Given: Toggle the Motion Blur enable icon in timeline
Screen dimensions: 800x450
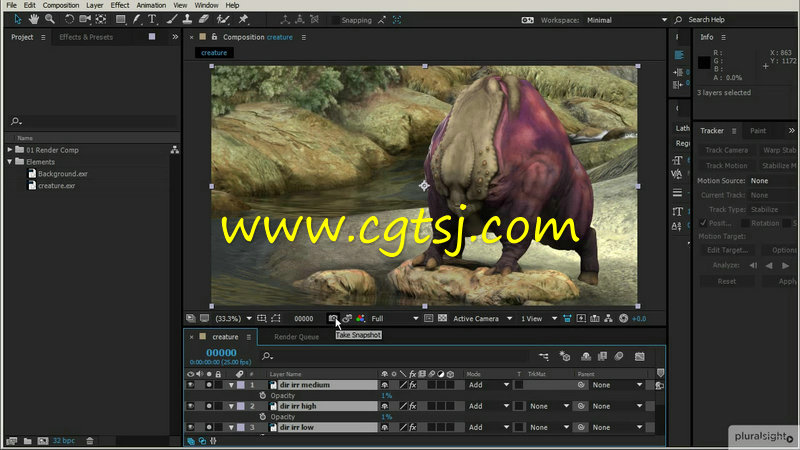Looking at the screenshot, I should point(618,356).
